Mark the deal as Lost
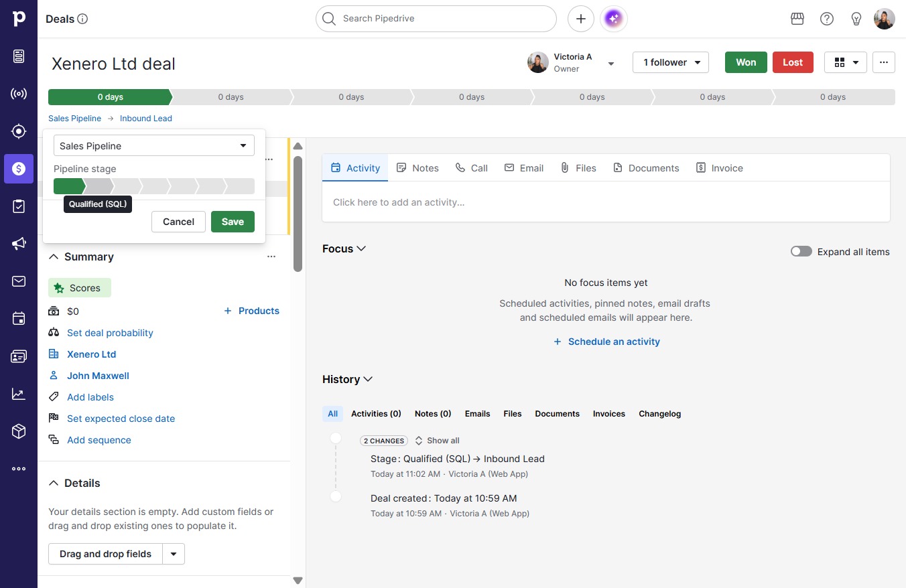 tap(793, 62)
